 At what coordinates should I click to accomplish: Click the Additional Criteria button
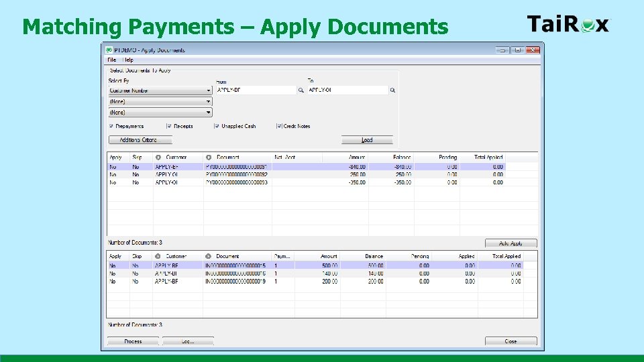pyautogui.click(x=140, y=140)
